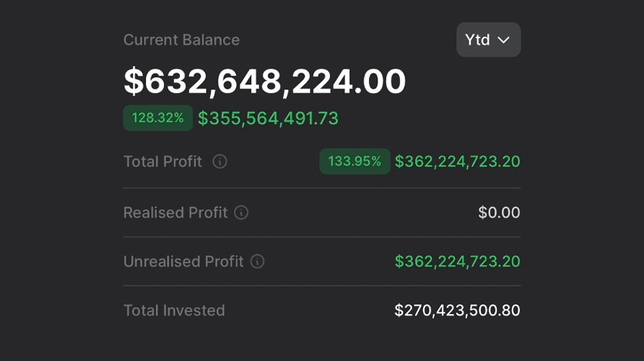Screen dimensions: 644x361
Task: Click the $270,423,500.80 total invested value
Action: (x=457, y=310)
